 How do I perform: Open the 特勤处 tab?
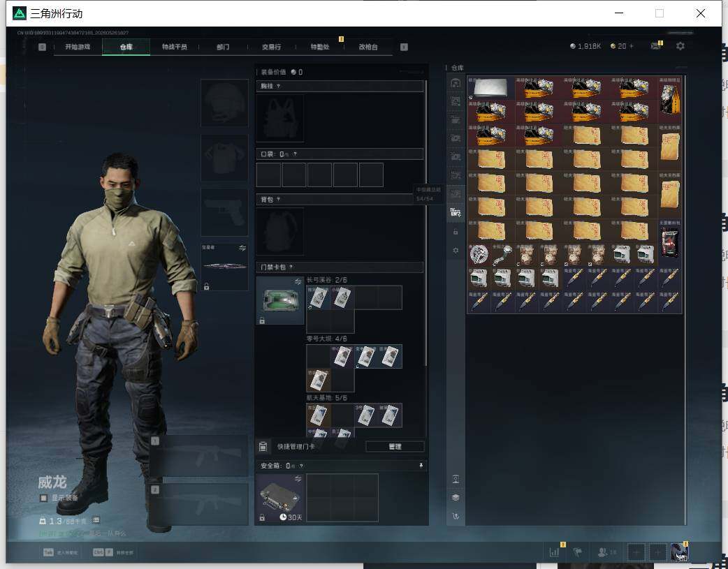coord(320,47)
